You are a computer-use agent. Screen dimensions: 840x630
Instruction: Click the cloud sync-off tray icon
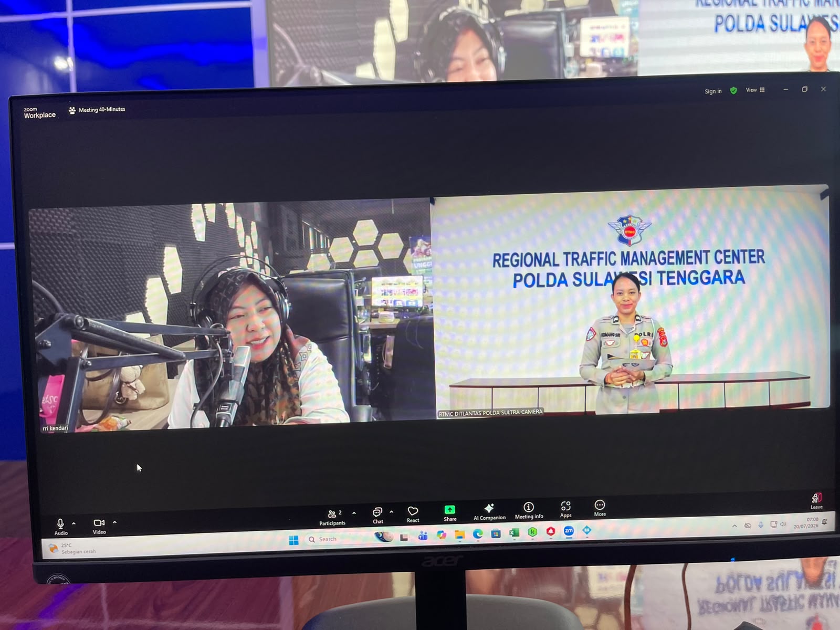[748, 525]
